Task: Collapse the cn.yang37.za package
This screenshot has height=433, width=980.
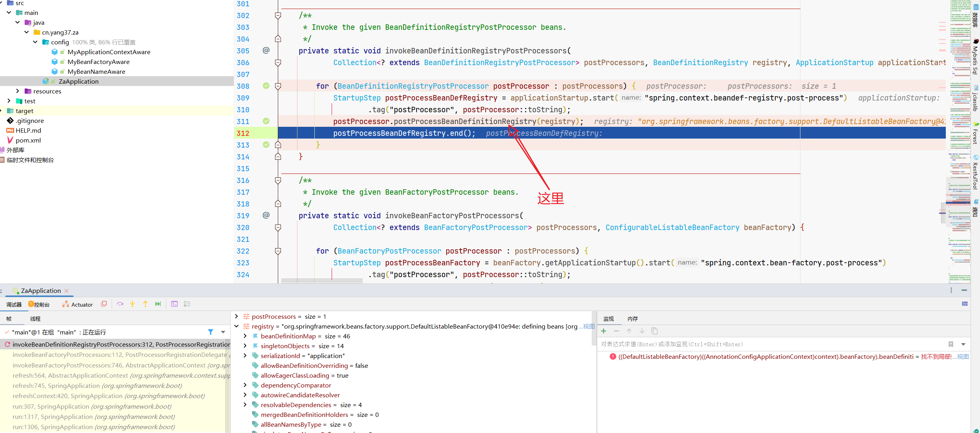Action: click(26, 32)
